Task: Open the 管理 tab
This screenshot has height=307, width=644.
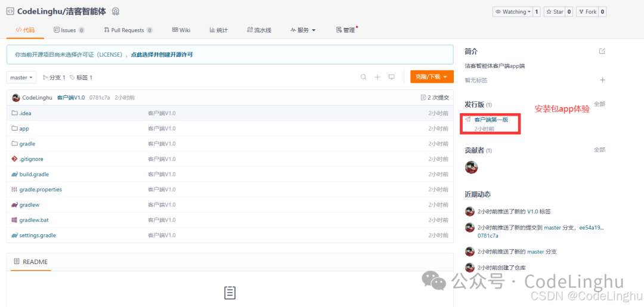Action: tap(345, 30)
